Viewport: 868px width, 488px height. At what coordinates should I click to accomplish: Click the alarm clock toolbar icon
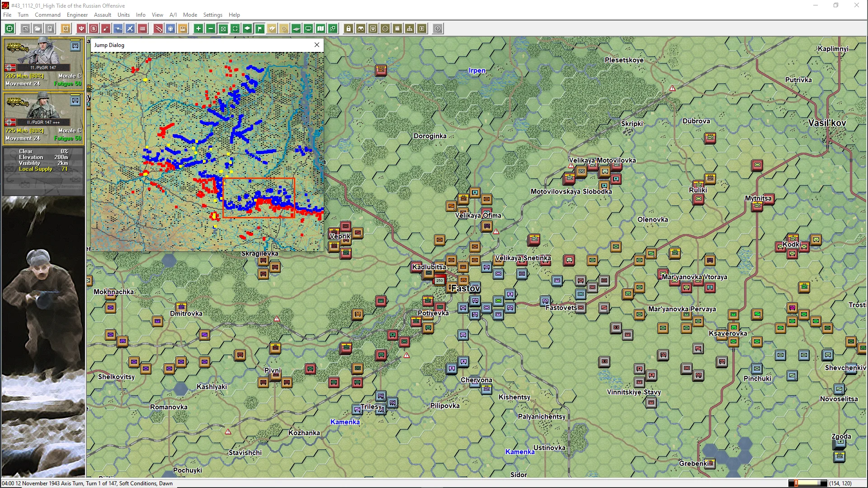(66, 29)
